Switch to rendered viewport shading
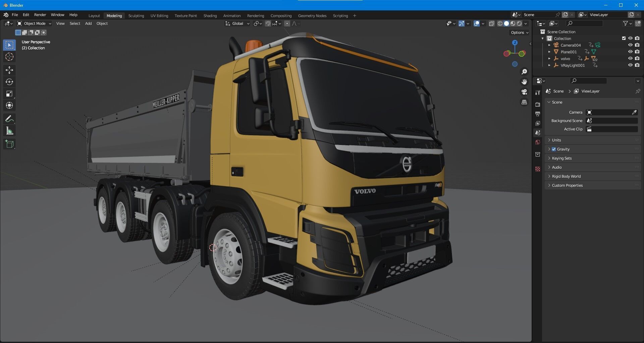Viewport: 644px width, 343px height. [519, 23]
